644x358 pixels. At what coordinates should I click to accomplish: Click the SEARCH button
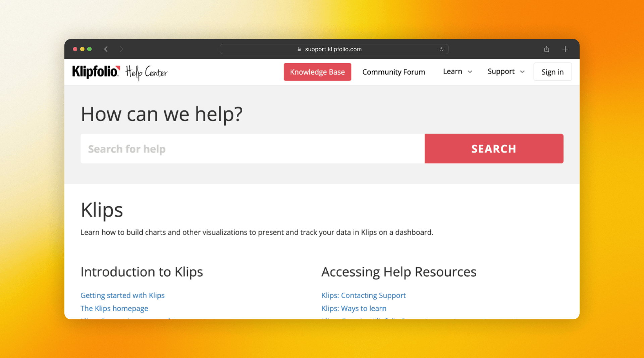coord(494,148)
